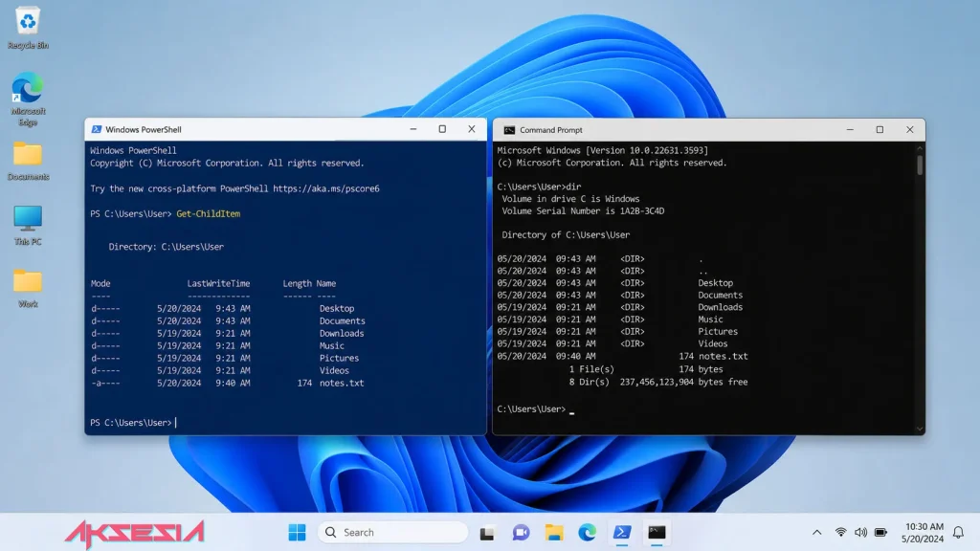Click the '237,456,123,904 bytes free' text
Screen dimensions: 980x551
click(x=683, y=382)
